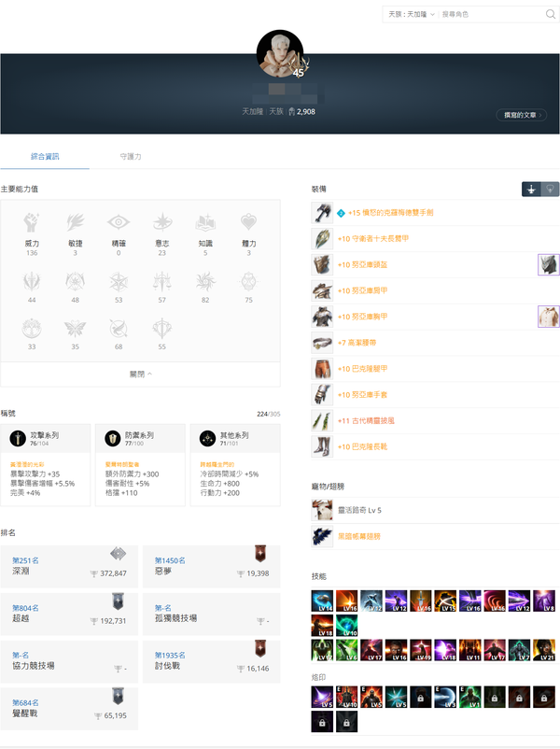Open the 深淵 ranking card 第251名

(69, 567)
